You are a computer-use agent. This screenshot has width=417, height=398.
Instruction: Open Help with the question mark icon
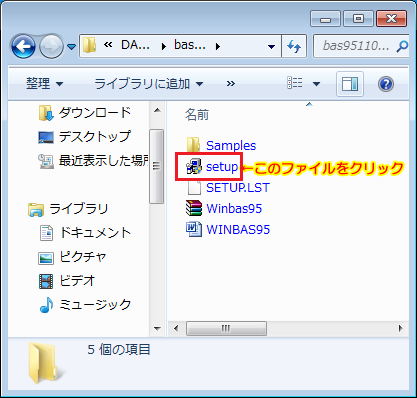pos(386,84)
